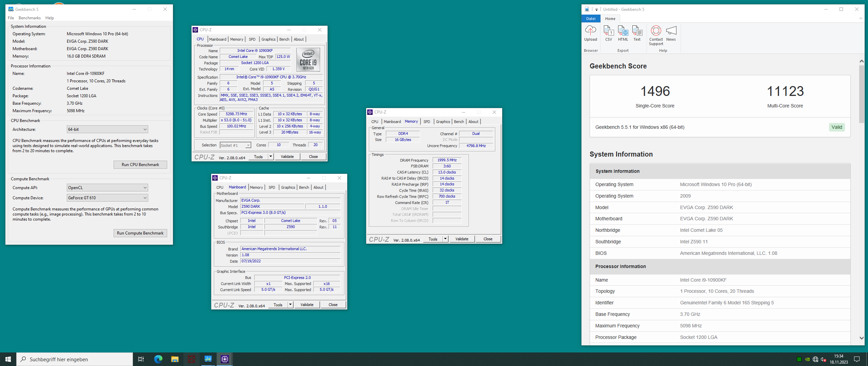Click the red app icon on taskbar
This screenshot has height=366, width=868.
pyautogui.click(x=191, y=359)
